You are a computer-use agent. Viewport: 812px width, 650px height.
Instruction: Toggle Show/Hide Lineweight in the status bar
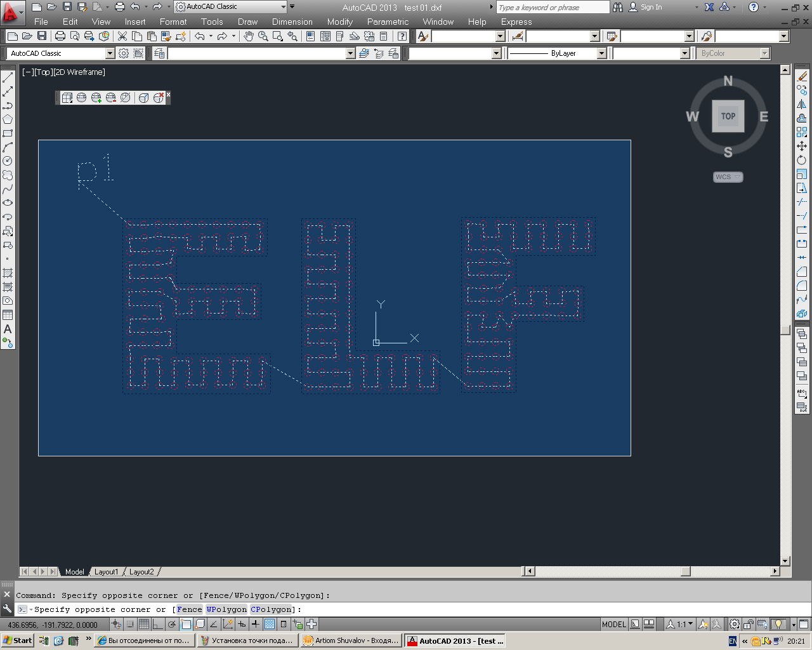(256, 624)
